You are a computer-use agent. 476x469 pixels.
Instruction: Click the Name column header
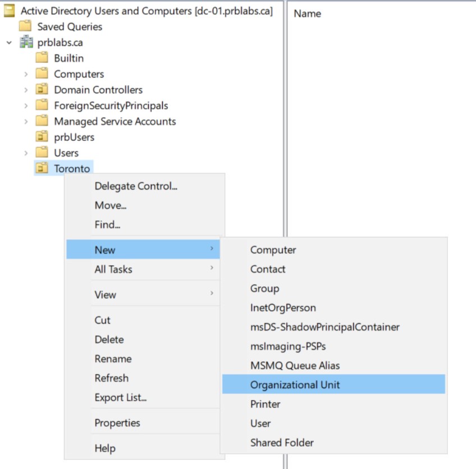[x=307, y=13]
